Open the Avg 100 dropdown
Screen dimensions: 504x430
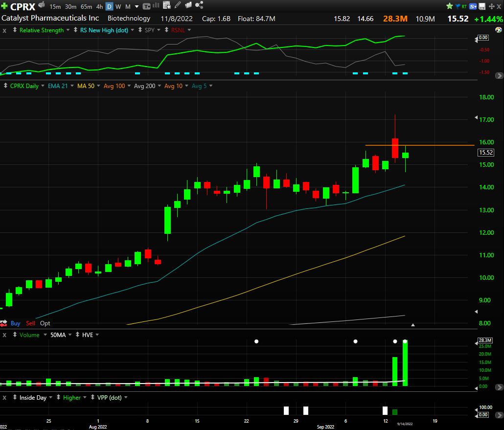tap(129, 86)
